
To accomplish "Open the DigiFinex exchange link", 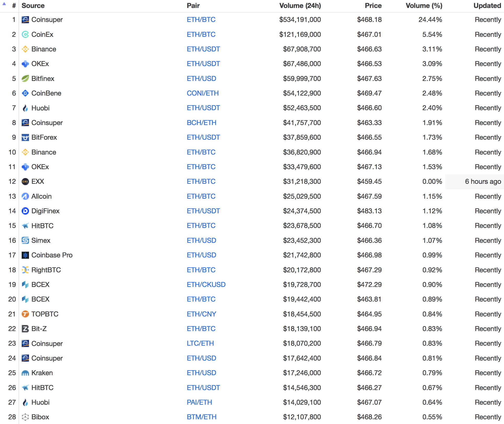I will tap(45, 211).
